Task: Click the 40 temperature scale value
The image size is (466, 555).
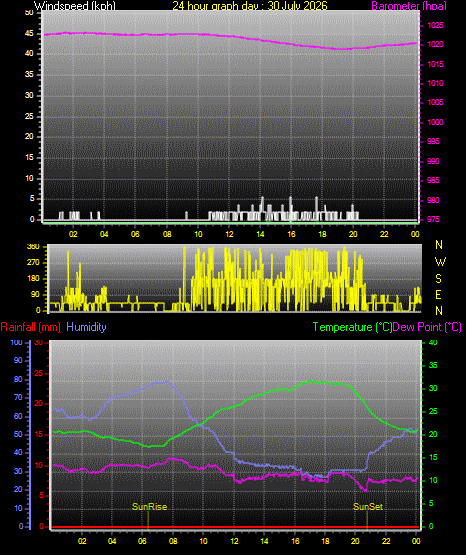Action: pyautogui.click(x=433, y=342)
